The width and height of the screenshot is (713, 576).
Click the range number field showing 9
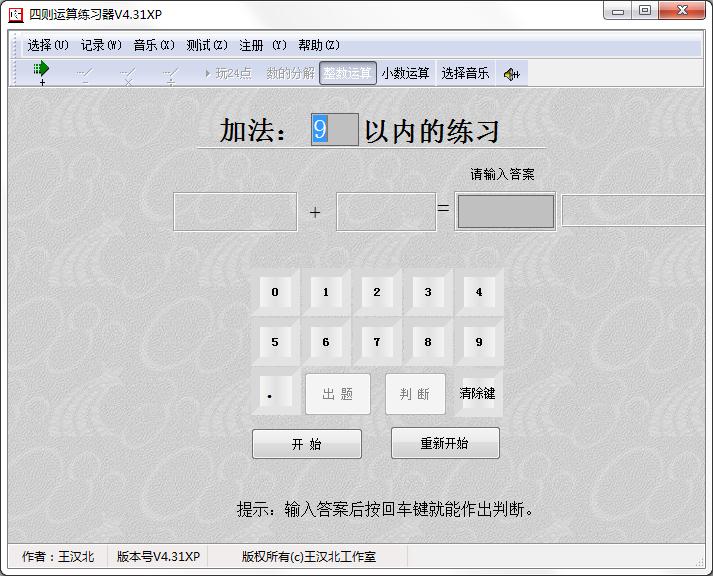(334, 130)
